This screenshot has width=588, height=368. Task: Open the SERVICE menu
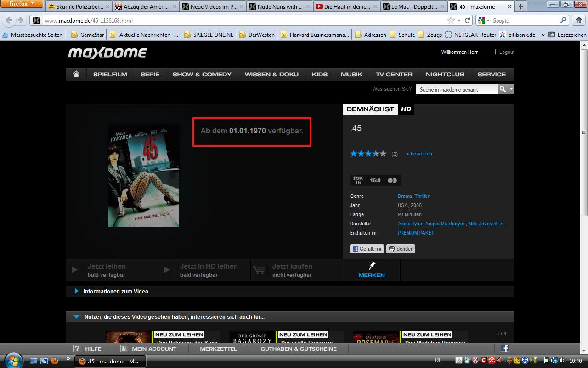tap(492, 74)
